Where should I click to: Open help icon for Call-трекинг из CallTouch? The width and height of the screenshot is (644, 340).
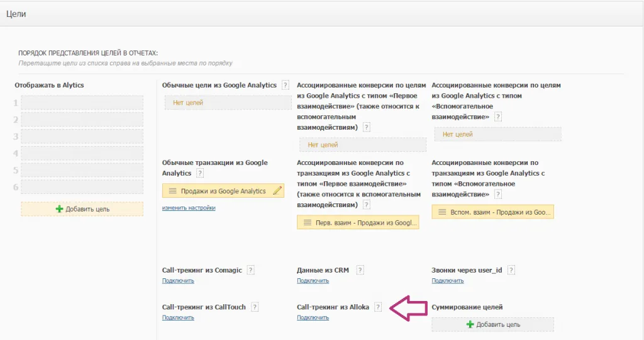255,307
